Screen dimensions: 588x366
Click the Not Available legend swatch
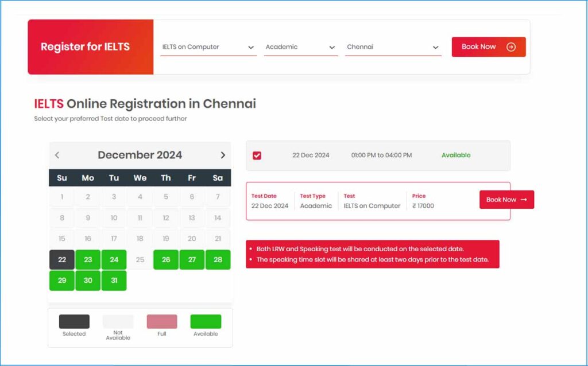point(118,321)
